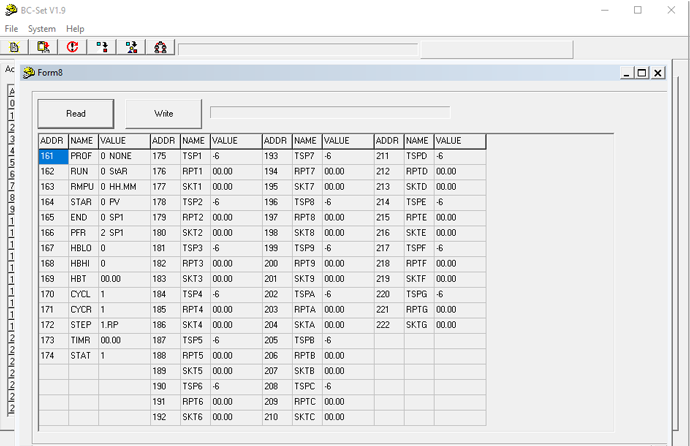Click the second toolbar status box

497,49
